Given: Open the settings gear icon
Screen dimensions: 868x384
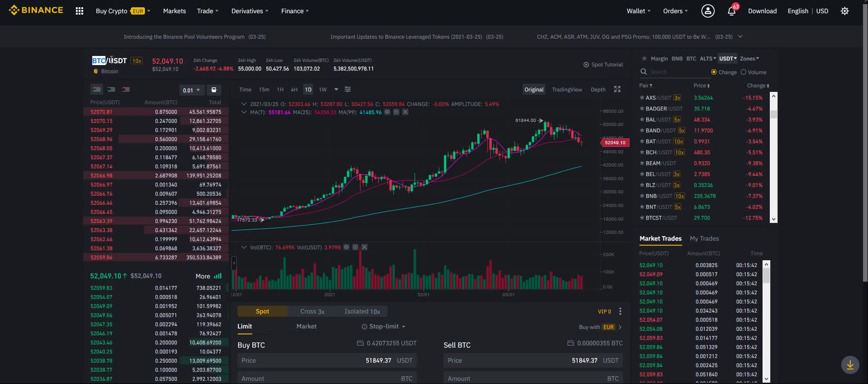Looking at the screenshot, I should (844, 11).
